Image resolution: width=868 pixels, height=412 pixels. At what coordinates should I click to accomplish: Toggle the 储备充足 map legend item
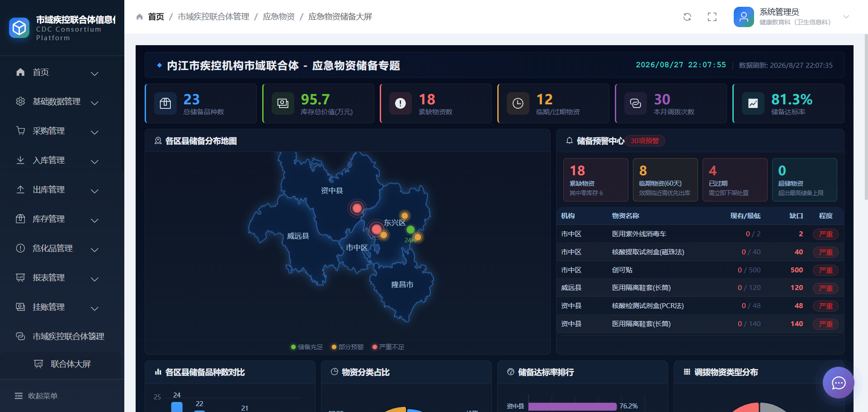307,347
